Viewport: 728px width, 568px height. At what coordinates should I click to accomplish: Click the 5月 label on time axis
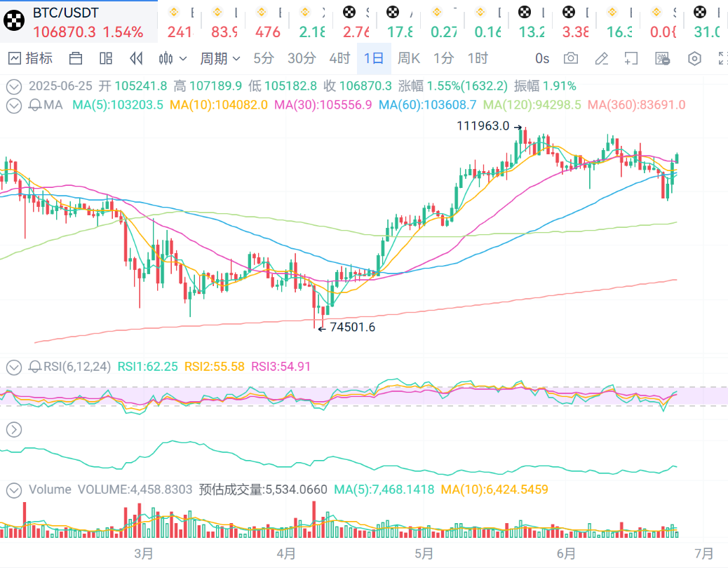pos(424,554)
